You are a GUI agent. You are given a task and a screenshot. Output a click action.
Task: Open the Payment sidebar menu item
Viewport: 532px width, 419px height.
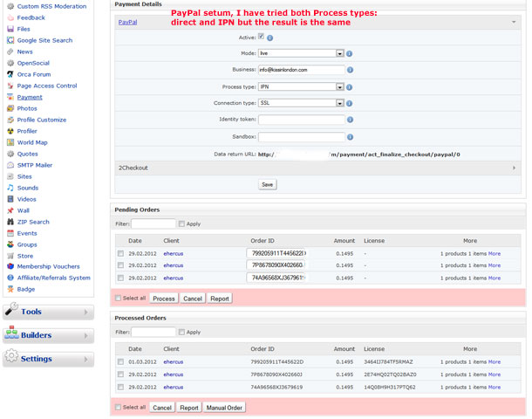[30, 97]
